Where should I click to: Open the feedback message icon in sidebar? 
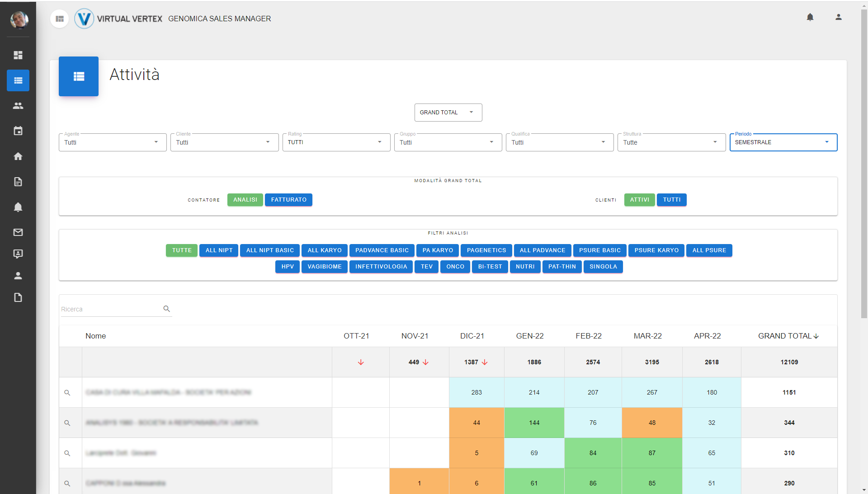(18, 254)
